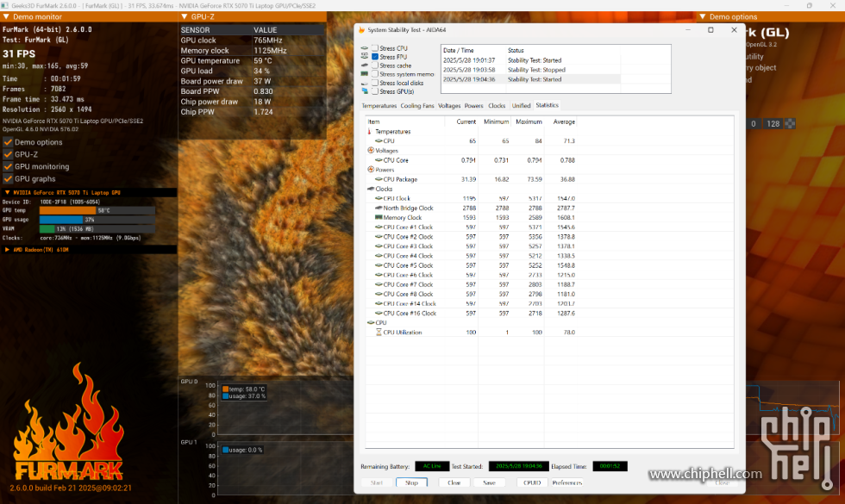Open the Cooling Fans tab

point(417,105)
